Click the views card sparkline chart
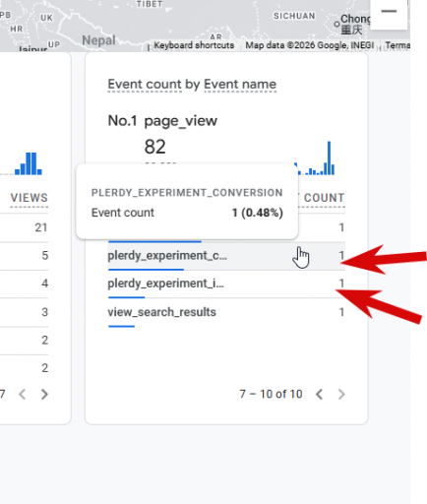The width and height of the screenshot is (427, 504). tap(29, 163)
